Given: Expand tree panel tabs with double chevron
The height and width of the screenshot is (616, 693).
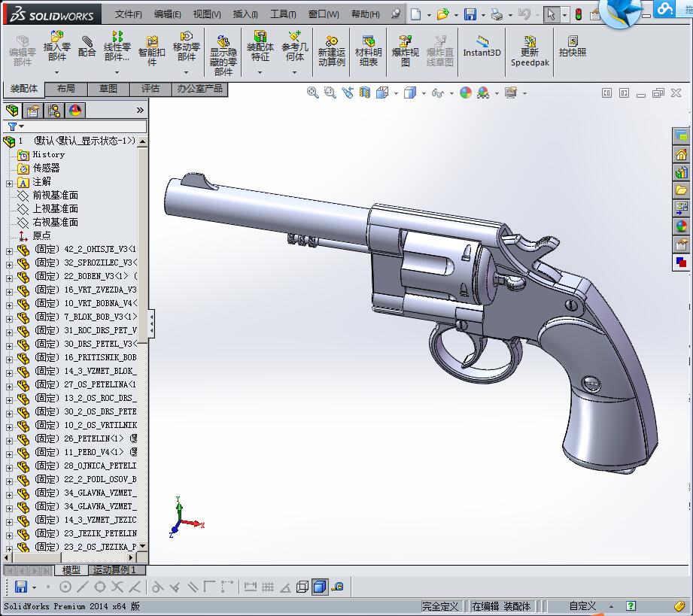Looking at the screenshot, I should click(140, 110).
